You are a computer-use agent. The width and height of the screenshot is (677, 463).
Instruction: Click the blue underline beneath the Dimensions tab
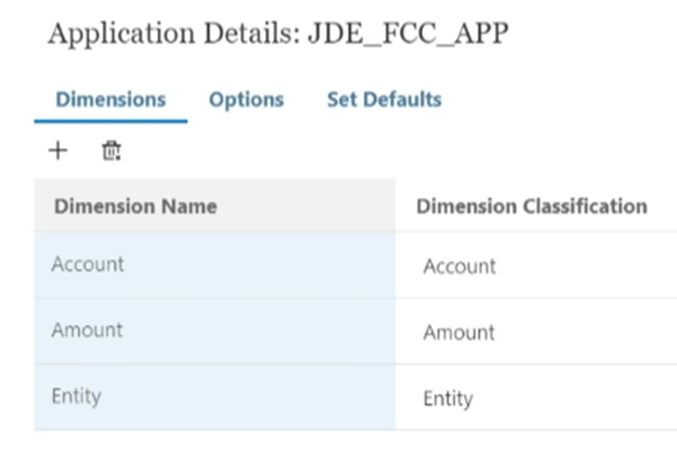point(111,121)
